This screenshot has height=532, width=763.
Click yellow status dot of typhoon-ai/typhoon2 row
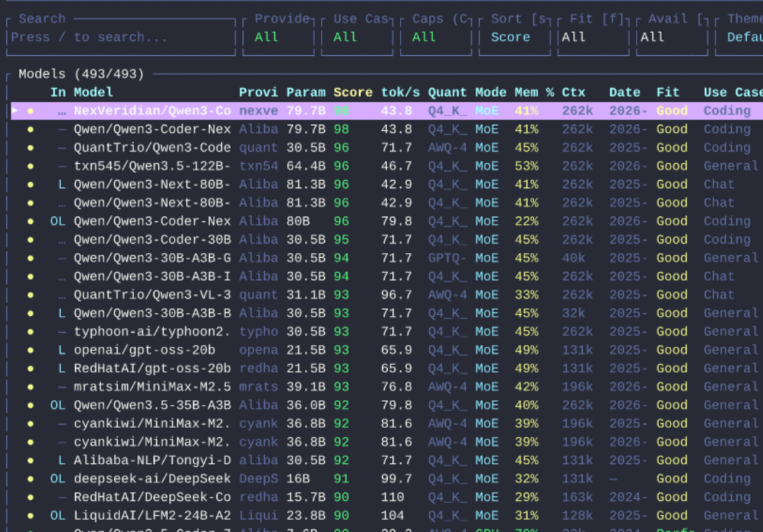(x=30, y=332)
